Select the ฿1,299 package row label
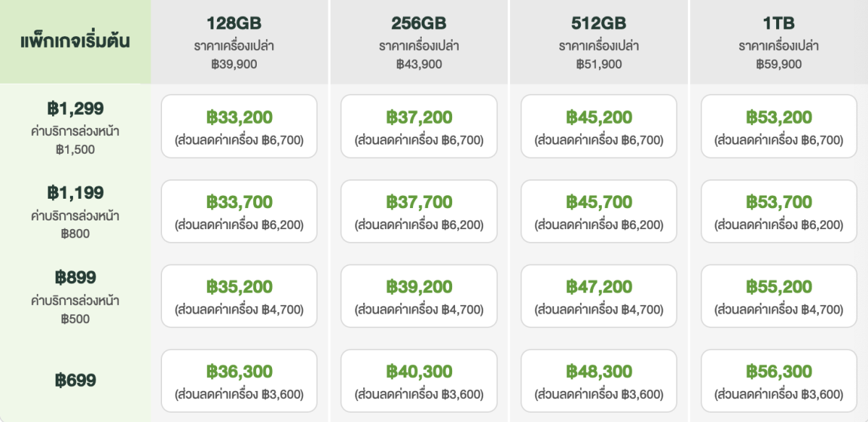Image resolution: width=868 pixels, height=422 pixels. click(75, 127)
